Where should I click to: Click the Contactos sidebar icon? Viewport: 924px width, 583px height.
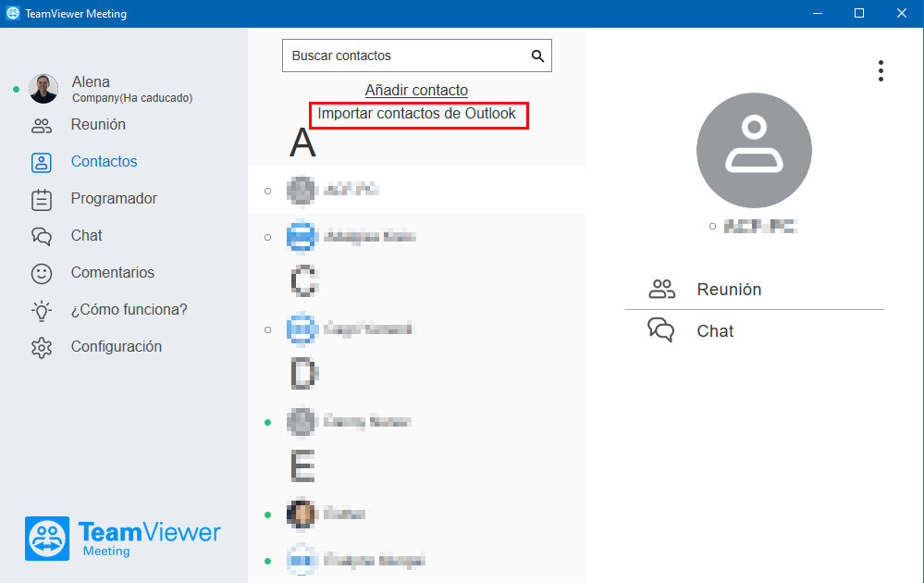pos(42,162)
